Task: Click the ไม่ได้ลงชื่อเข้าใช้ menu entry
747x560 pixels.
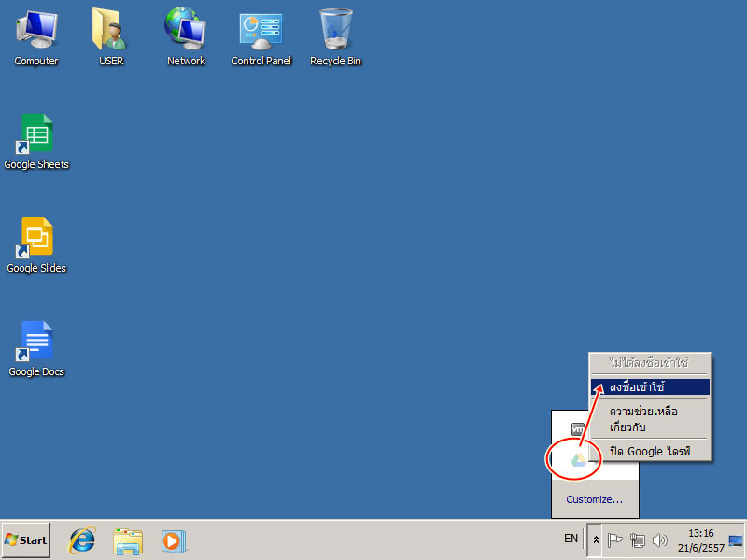Action: pyautogui.click(x=650, y=363)
